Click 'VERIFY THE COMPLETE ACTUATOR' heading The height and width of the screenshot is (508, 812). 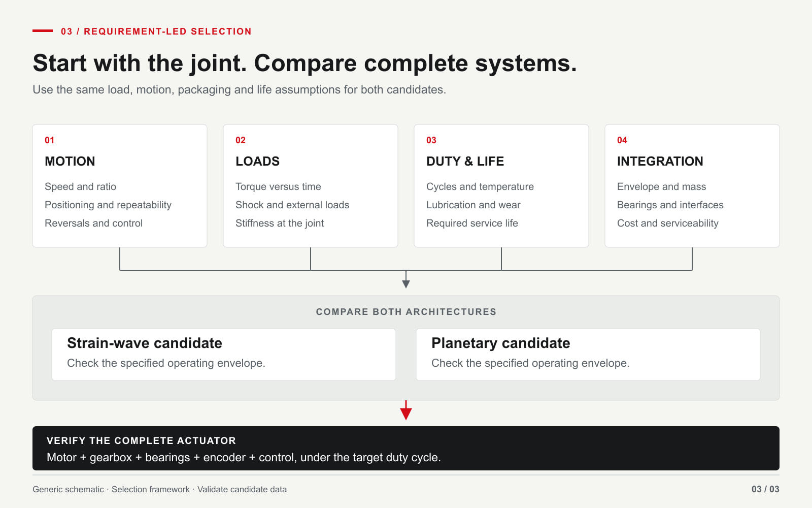point(141,441)
